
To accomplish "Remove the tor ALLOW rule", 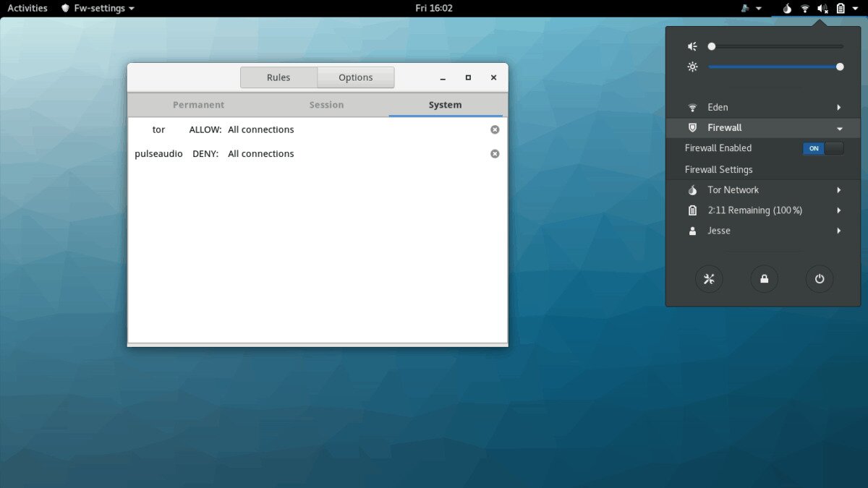I will pyautogui.click(x=495, y=129).
